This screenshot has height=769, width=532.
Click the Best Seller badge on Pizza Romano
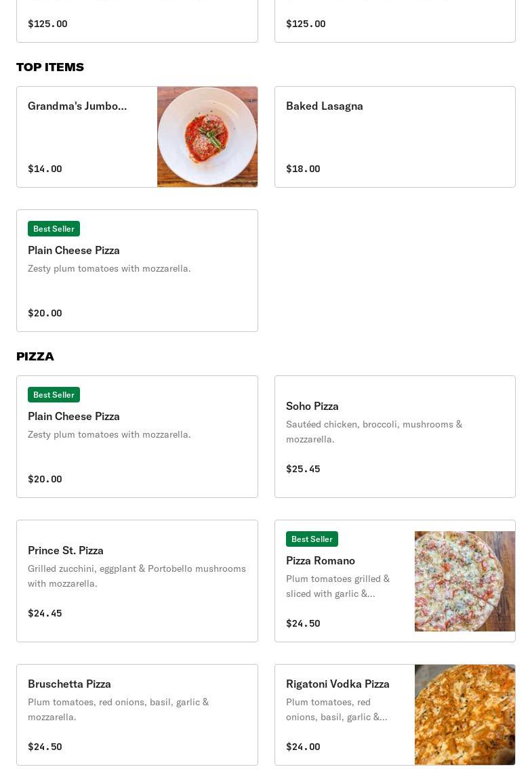pos(312,539)
